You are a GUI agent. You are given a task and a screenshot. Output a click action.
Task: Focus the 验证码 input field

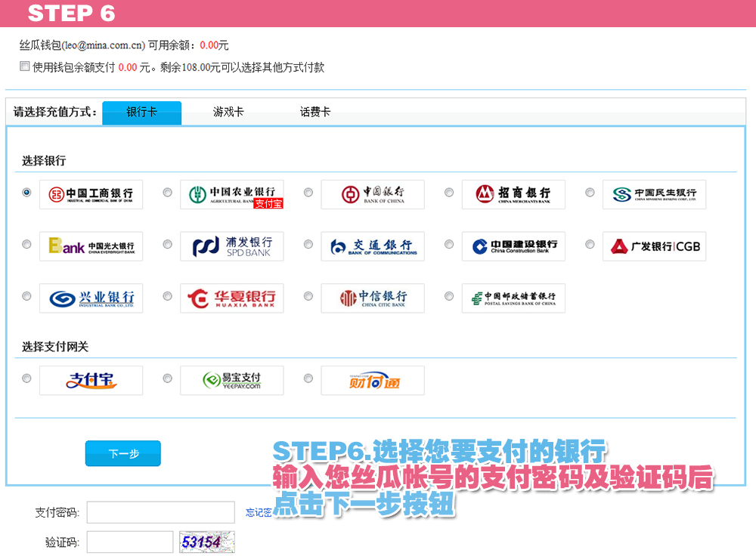(130, 542)
